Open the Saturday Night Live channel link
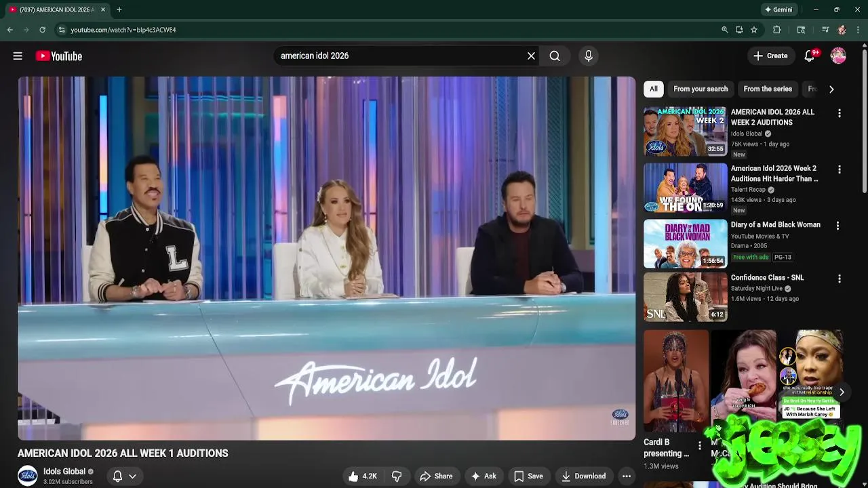 pos(757,289)
